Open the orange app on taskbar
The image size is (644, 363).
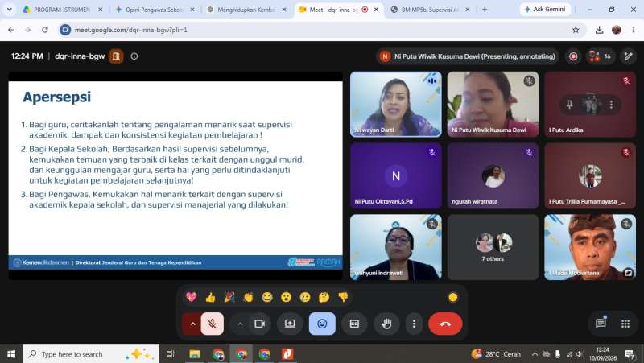point(287,354)
